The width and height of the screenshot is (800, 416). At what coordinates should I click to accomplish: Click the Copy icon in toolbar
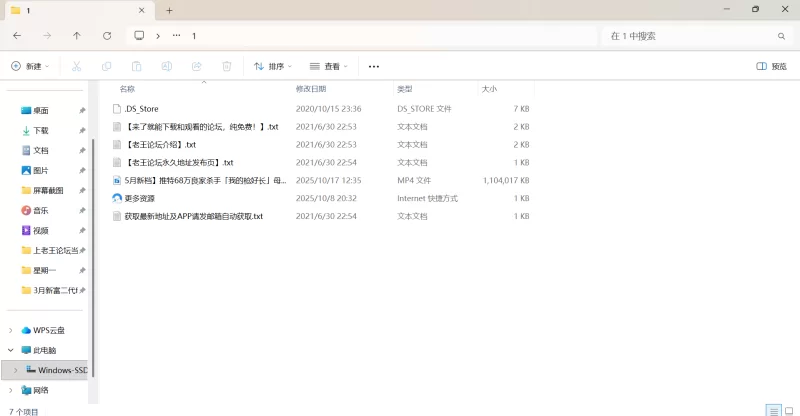click(106, 66)
